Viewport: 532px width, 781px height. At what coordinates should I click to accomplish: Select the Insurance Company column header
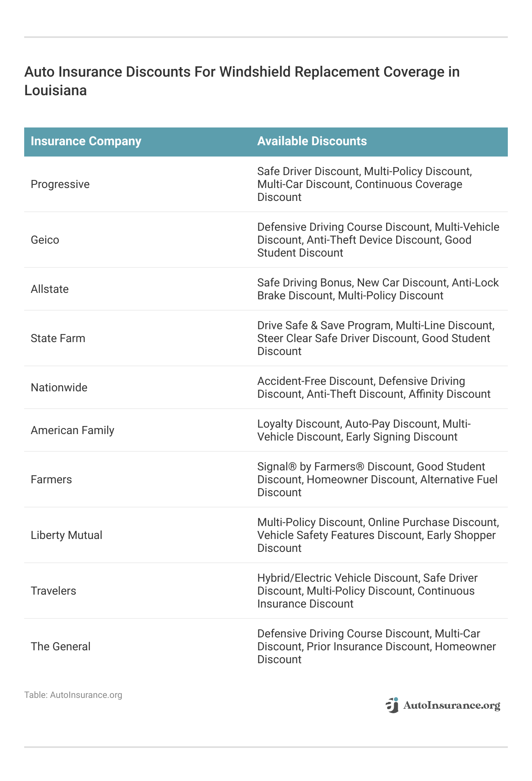(x=86, y=141)
